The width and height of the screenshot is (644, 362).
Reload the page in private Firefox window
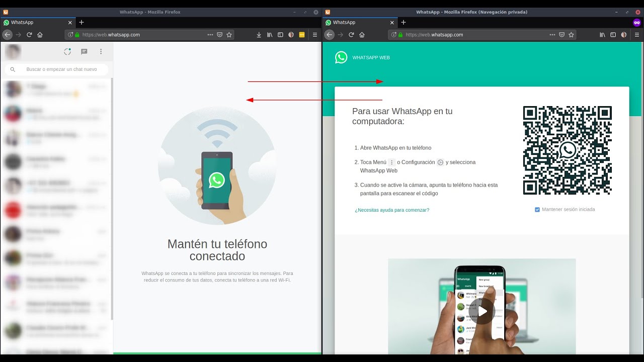click(351, 35)
